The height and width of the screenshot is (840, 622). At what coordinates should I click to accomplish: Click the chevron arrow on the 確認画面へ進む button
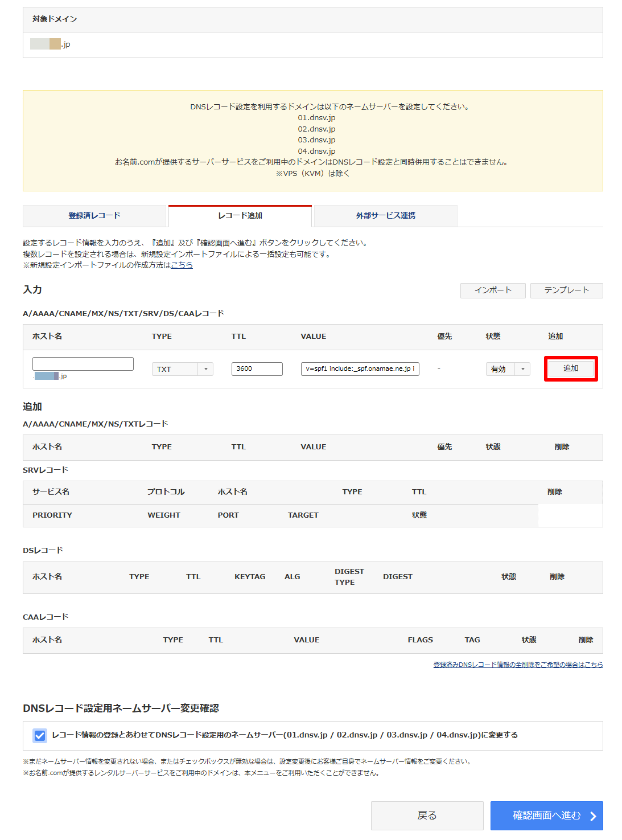(593, 816)
